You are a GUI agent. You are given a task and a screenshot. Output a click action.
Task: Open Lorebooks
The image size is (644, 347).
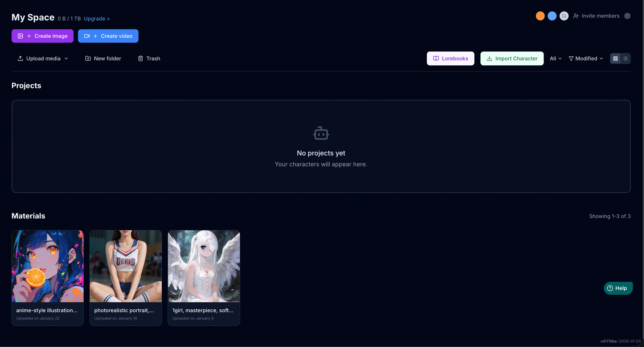pos(450,58)
